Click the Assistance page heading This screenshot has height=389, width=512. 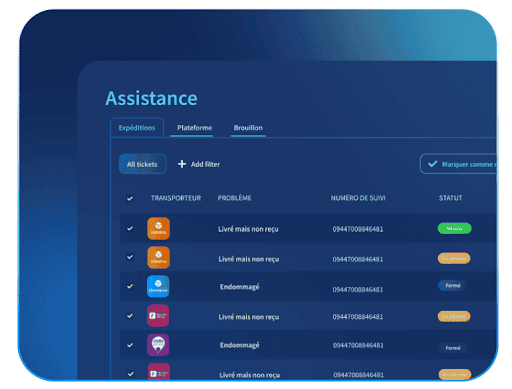[x=151, y=98]
